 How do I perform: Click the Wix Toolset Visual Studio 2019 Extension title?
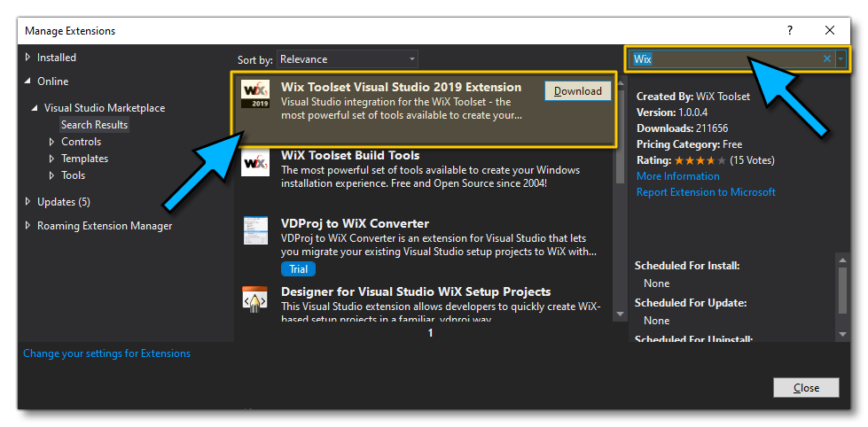pos(402,87)
